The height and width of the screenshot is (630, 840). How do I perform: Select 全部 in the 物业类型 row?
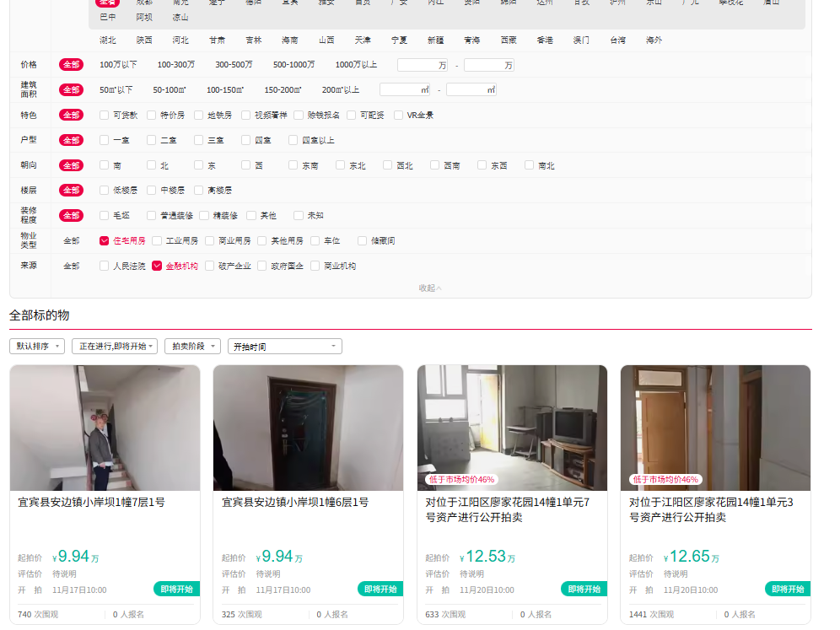[71, 240]
